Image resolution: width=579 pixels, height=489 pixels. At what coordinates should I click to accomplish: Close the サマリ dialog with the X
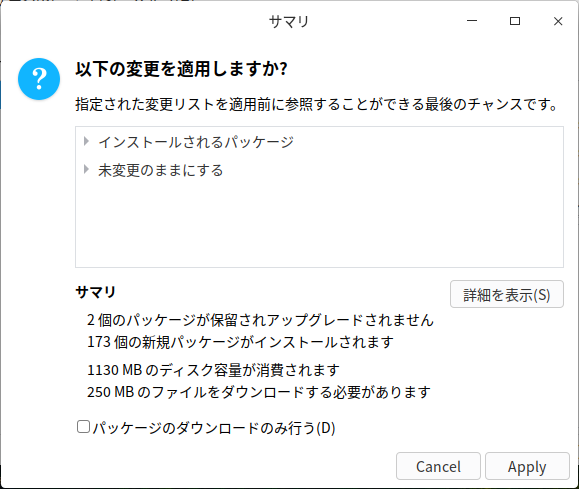(558, 21)
